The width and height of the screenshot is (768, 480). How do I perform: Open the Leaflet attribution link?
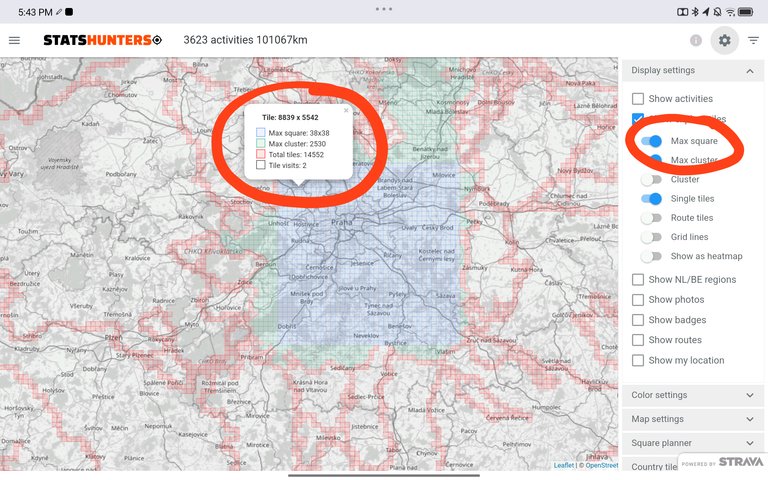click(x=564, y=465)
